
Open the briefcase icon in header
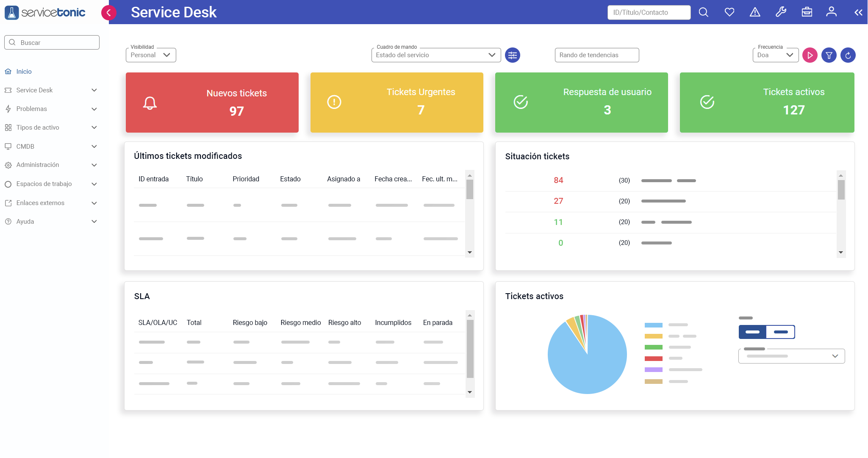(x=807, y=12)
